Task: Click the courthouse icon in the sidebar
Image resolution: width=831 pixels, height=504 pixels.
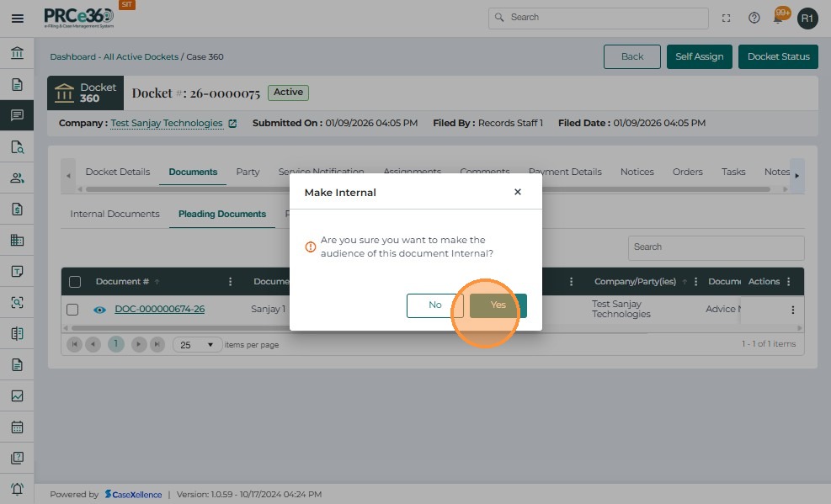Action: pos(17,53)
